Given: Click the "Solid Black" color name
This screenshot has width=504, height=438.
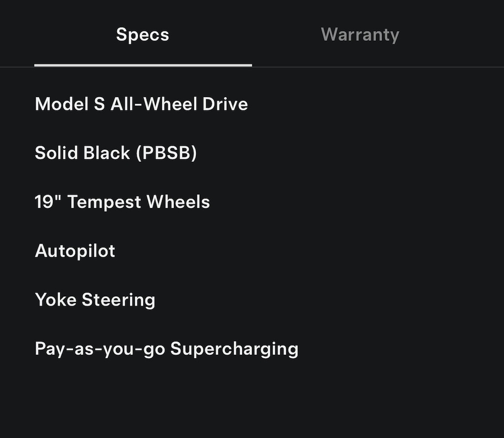Looking at the screenshot, I should (82, 153).
